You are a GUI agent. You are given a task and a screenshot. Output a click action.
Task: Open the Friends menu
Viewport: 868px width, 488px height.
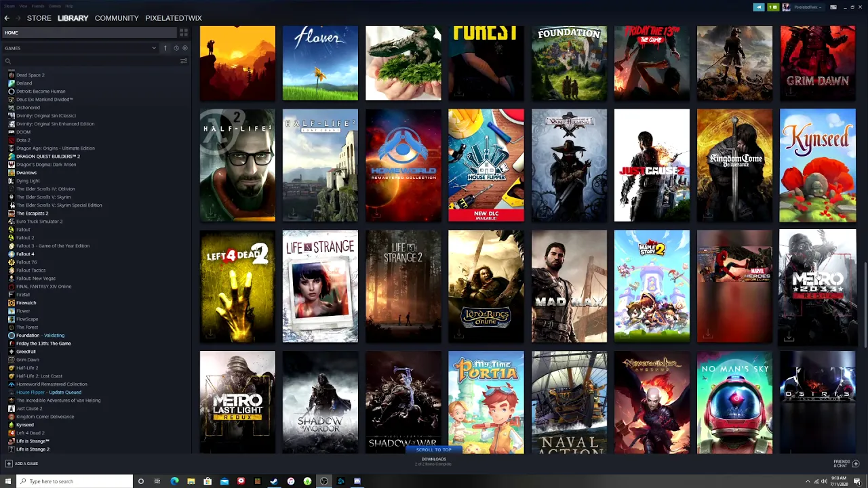click(x=38, y=6)
